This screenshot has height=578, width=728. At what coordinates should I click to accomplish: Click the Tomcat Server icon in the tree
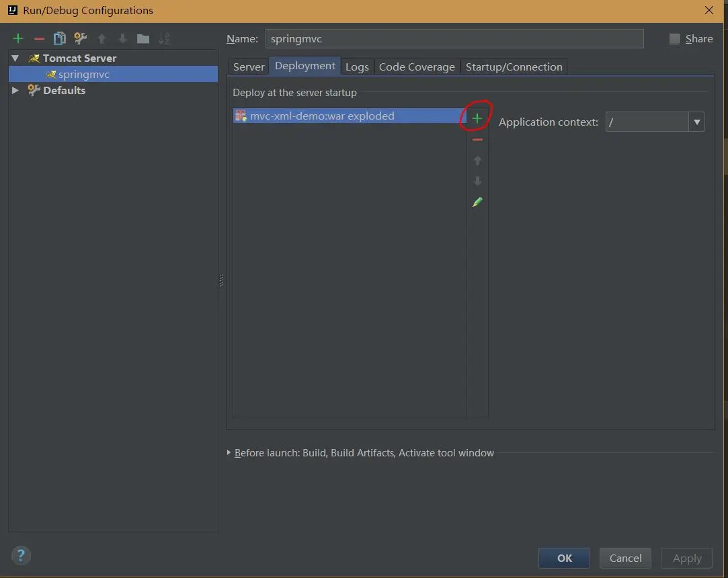point(34,58)
